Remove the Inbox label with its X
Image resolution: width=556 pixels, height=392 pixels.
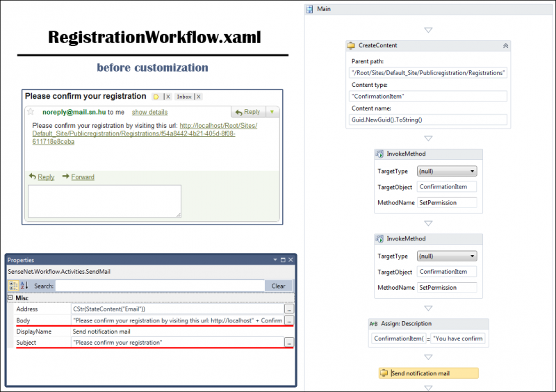[x=199, y=97]
